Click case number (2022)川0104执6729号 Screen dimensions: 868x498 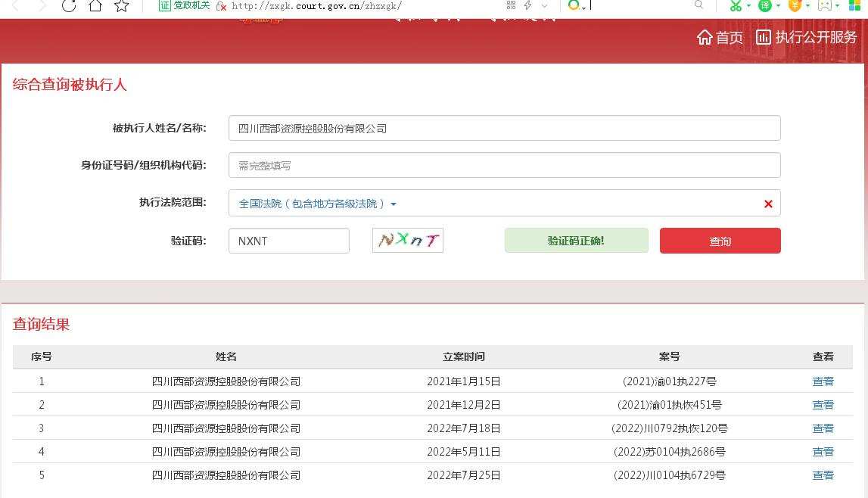pyautogui.click(x=669, y=475)
